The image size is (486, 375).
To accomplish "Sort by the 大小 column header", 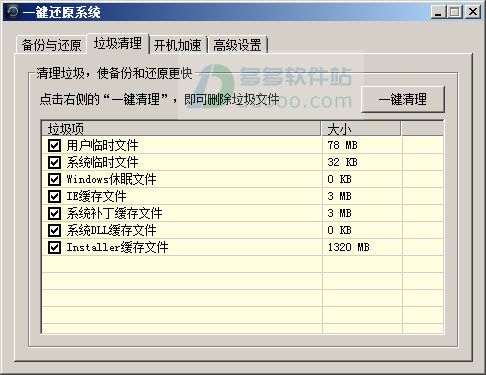I will 361,129.
